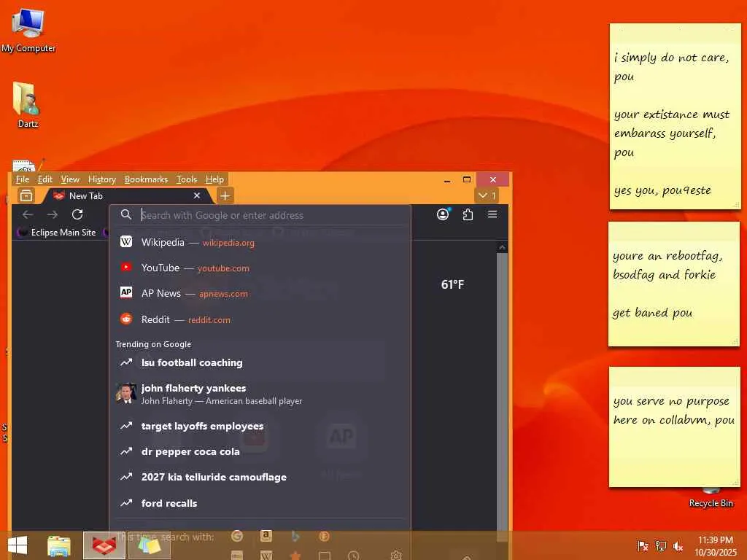Image resolution: width=747 pixels, height=560 pixels.
Task: Minimize the browser window
Action: pyautogui.click(x=447, y=180)
